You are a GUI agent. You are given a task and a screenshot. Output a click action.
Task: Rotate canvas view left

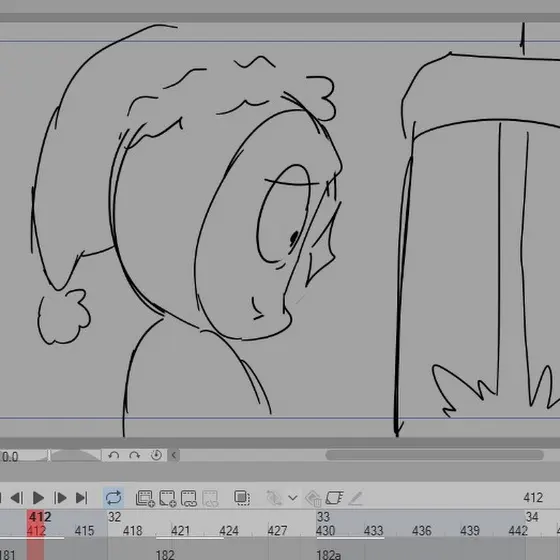114,455
